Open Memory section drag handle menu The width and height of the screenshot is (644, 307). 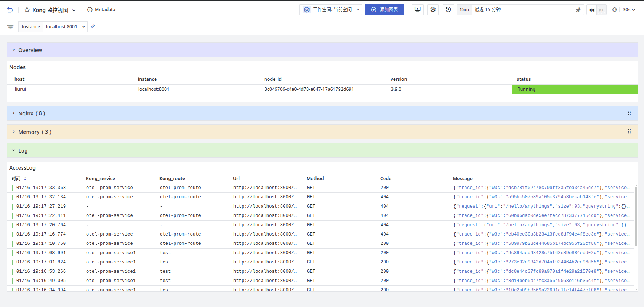coord(629,131)
